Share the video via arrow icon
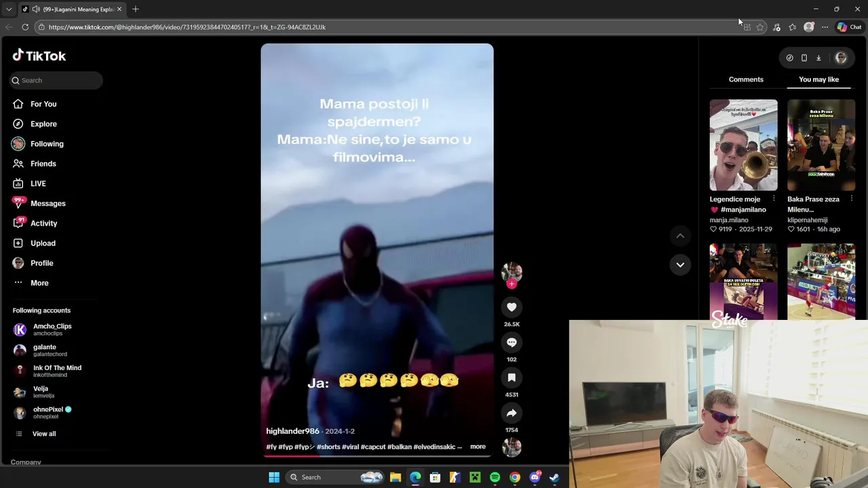 (x=511, y=413)
